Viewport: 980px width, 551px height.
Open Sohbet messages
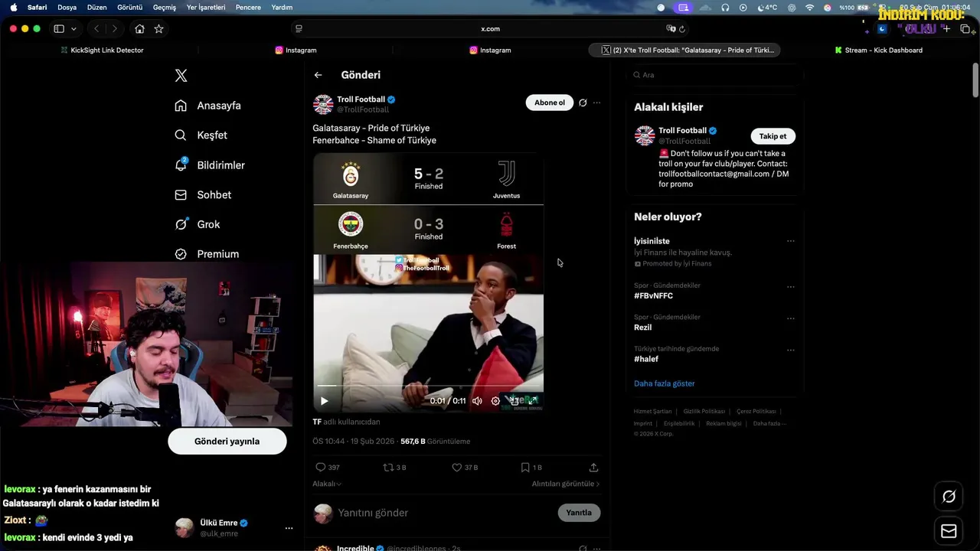coord(203,195)
